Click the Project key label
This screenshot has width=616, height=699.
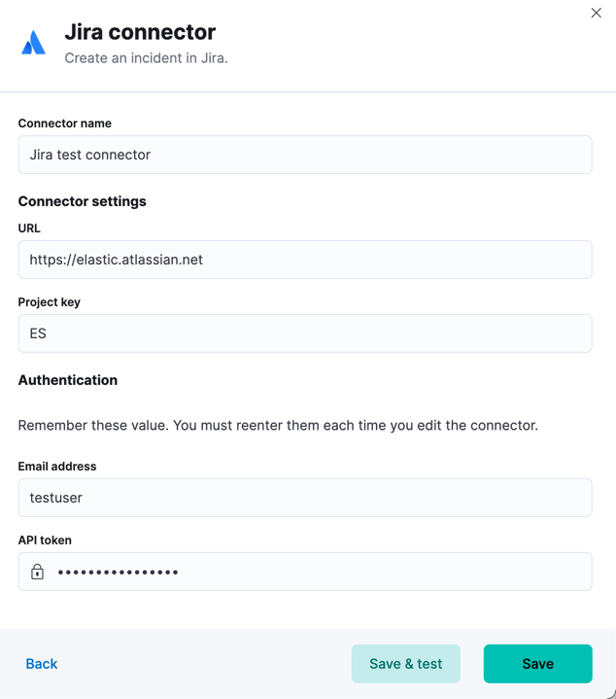tap(49, 302)
